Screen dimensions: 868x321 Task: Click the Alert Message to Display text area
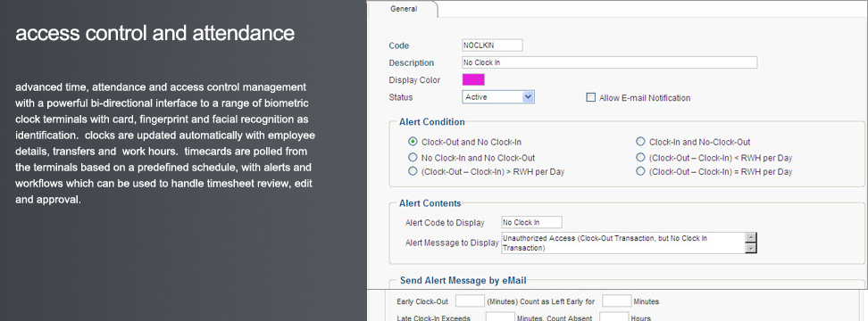click(x=623, y=243)
